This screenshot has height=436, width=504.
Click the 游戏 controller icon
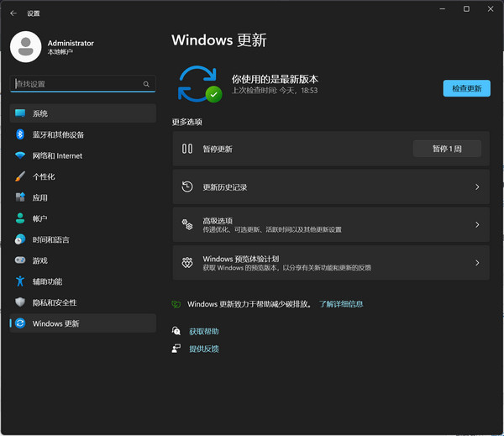pyautogui.click(x=20, y=260)
